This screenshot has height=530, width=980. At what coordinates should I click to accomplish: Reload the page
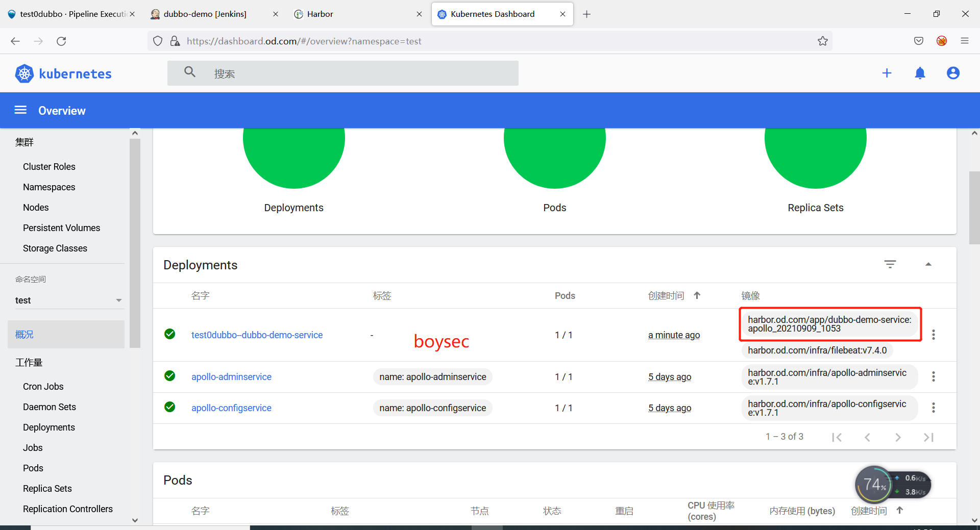coord(61,41)
